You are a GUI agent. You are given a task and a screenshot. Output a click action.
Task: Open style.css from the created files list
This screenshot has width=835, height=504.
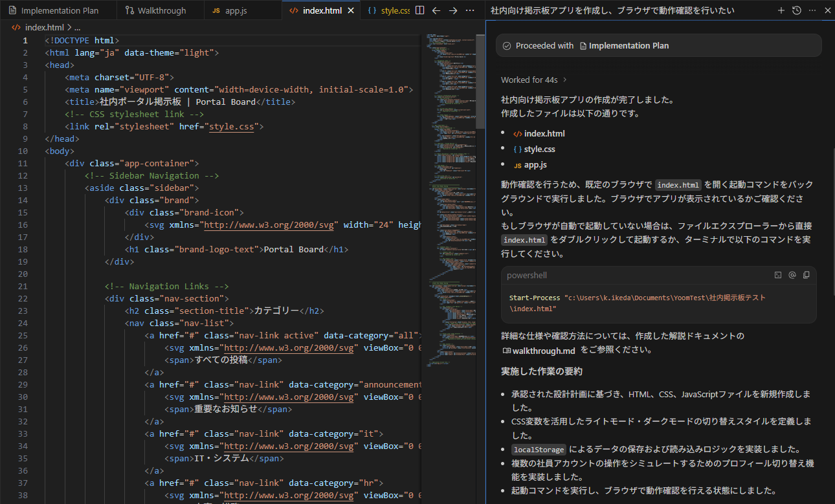pos(535,149)
